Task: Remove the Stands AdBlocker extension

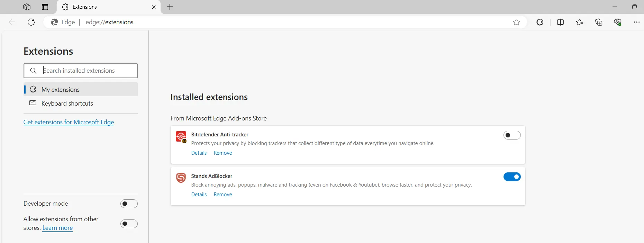Action: pos(223,195)
